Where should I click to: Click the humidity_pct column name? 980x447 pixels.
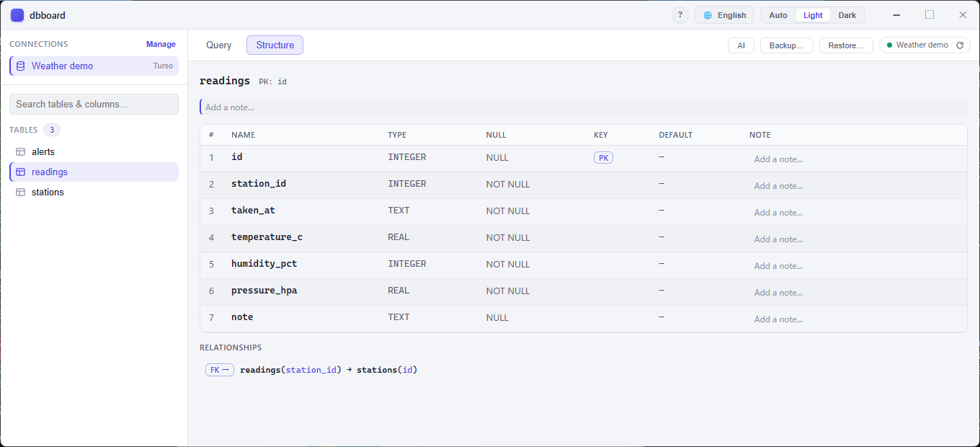point(264,264)
